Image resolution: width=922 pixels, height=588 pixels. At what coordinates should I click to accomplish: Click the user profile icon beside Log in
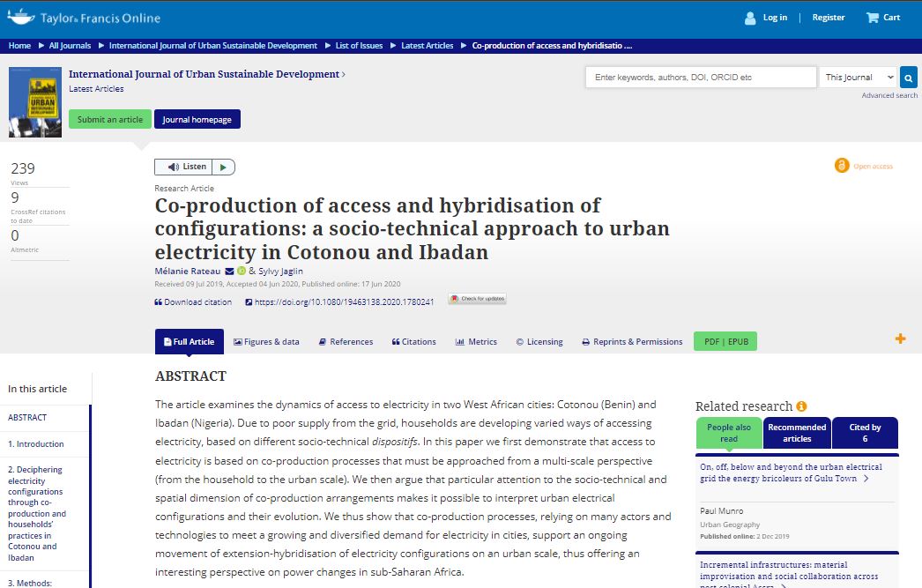[x=750, y=18]
